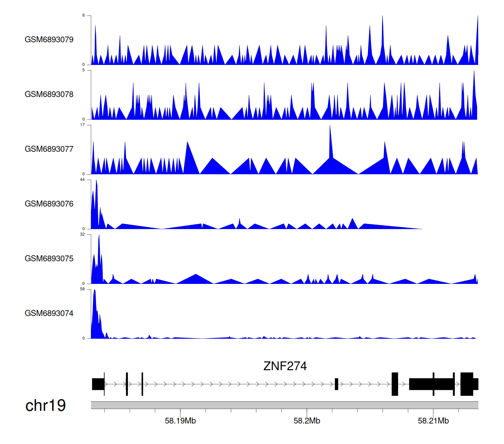The height and width of the screenshot is (444, 504).
Task: Click the first ZNF274 exon block at left
Action: [x=98, y=384]
